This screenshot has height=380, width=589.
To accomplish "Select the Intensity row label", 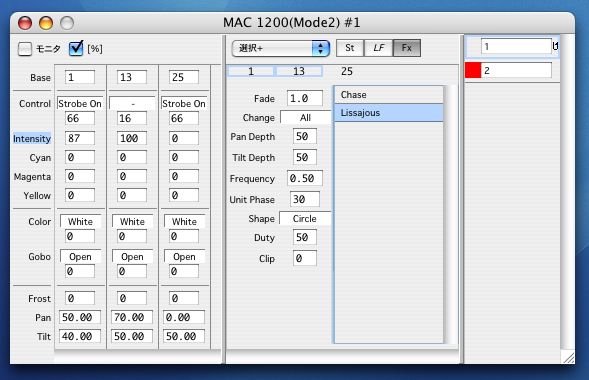I will coord(32,139).
